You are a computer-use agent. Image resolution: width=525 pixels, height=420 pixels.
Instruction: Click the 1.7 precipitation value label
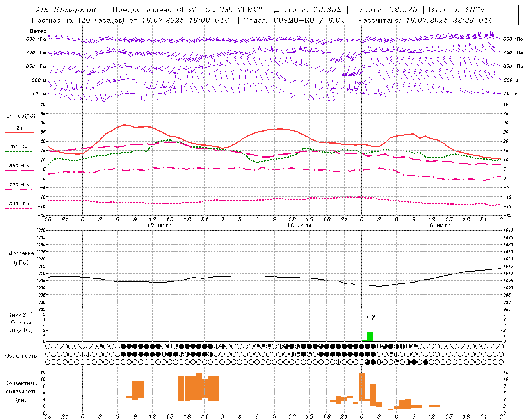pos(370,317)
